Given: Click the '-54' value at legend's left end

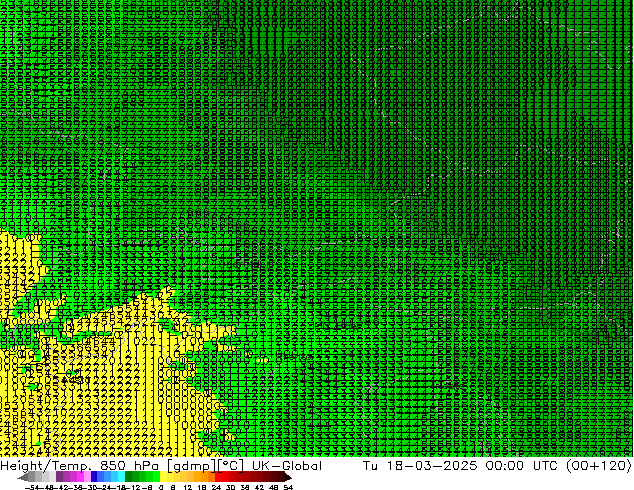Looking at the screenshot, I should 32,487.
